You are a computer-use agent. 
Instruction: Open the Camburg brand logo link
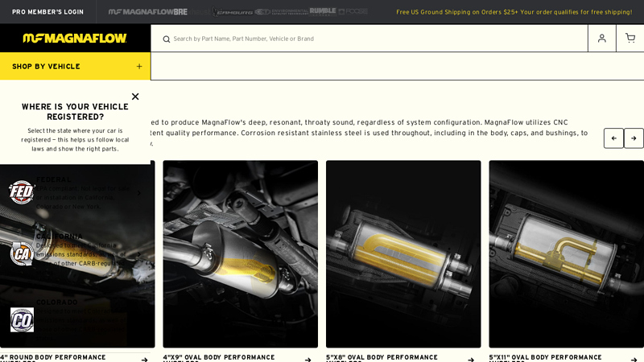coord(233,12)
